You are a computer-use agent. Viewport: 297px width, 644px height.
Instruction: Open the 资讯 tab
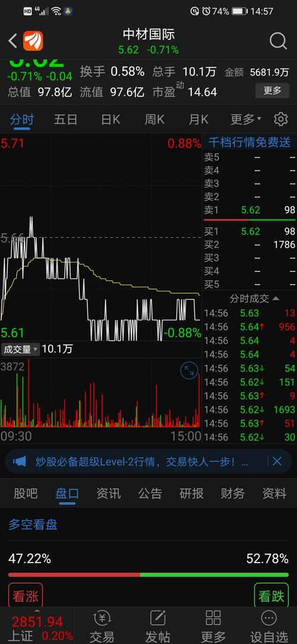pyautogui.click(x=108, y=493)
